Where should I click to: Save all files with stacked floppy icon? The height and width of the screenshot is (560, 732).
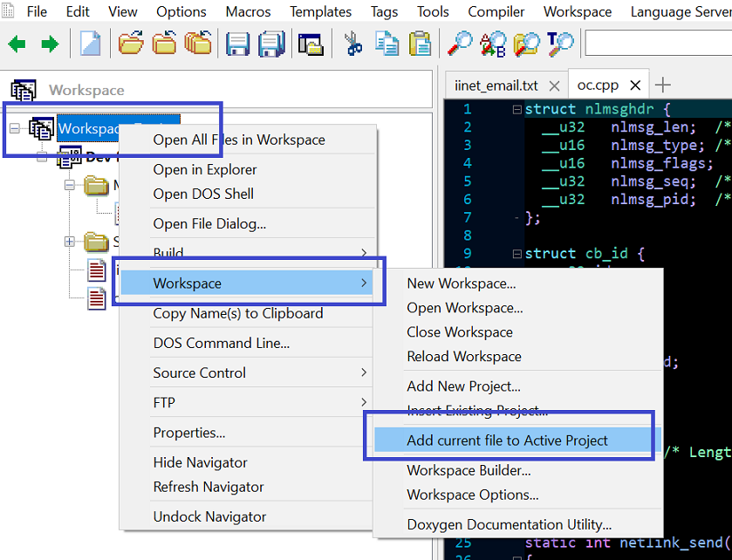[x=271, y=44]
